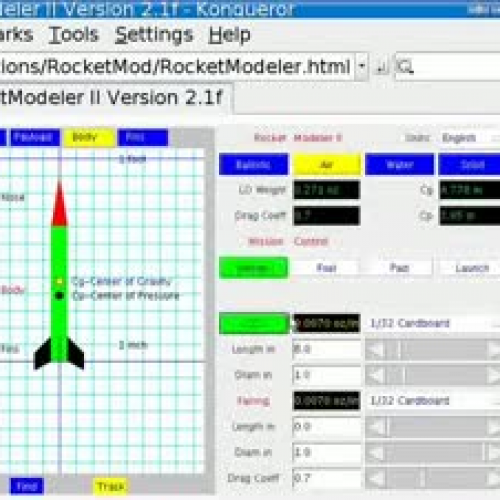Expand the address bar history dropdown arrow
500x500 pixels.
point(362,66)
